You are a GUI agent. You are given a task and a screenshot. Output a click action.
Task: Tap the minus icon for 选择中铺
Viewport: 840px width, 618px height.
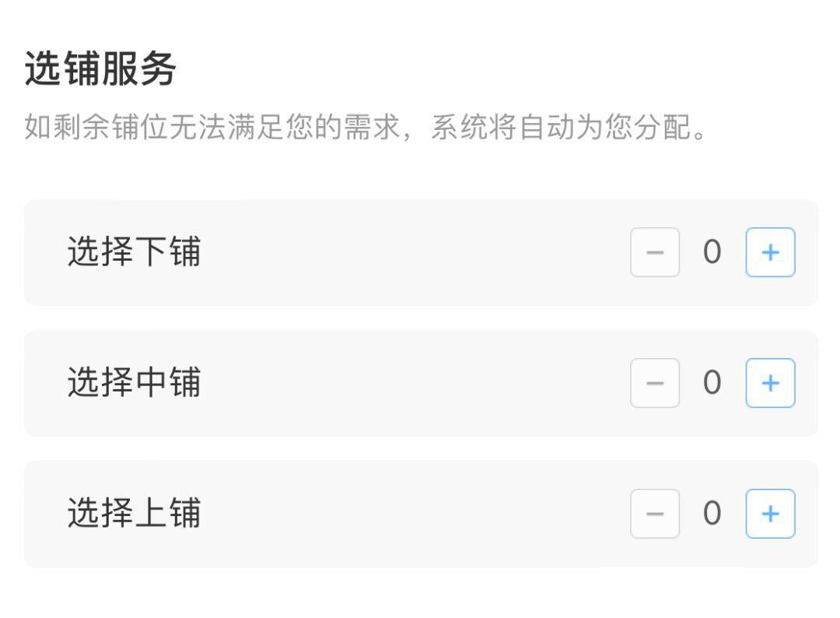pos(655,383)
